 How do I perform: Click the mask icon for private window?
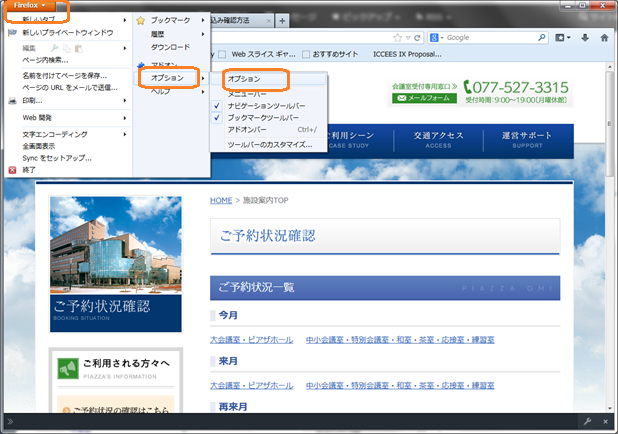click(12, 33)
